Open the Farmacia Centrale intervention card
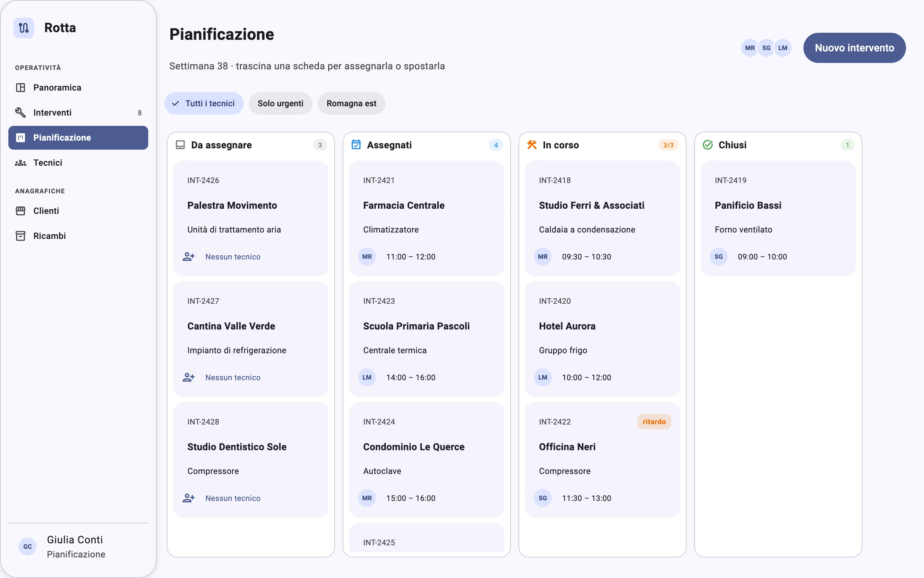 [x=426, y=219]
